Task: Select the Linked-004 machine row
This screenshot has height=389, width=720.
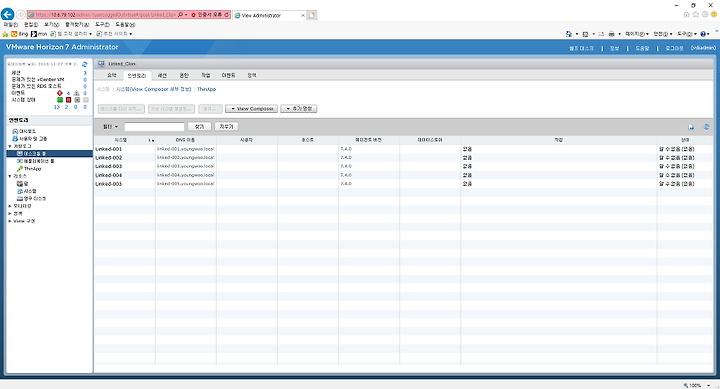Action: (x=404, y=175)
